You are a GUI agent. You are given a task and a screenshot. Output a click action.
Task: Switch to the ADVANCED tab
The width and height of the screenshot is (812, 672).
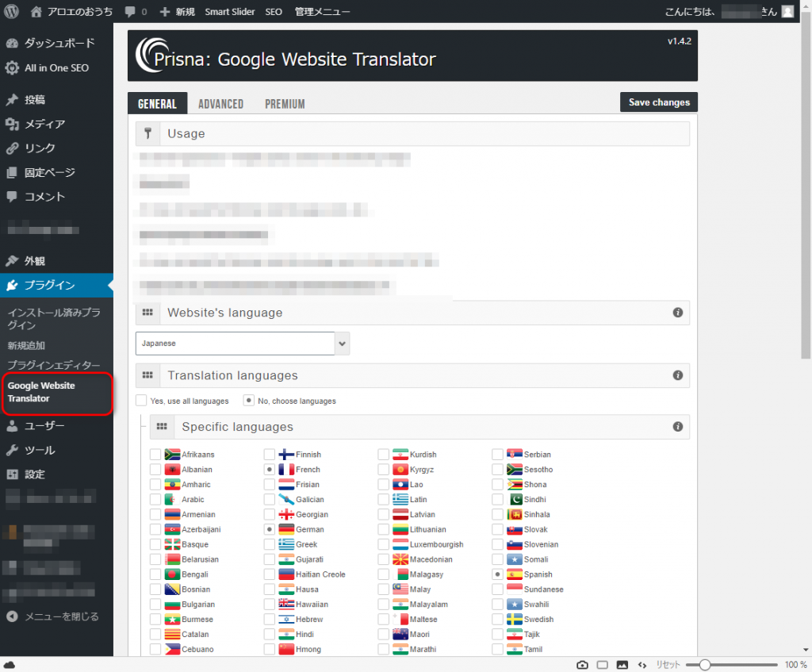220,104
